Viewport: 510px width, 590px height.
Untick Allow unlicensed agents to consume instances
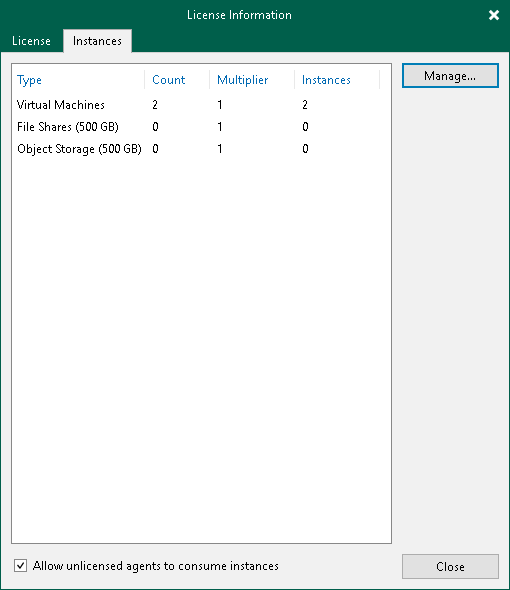(x=20, y=566)
